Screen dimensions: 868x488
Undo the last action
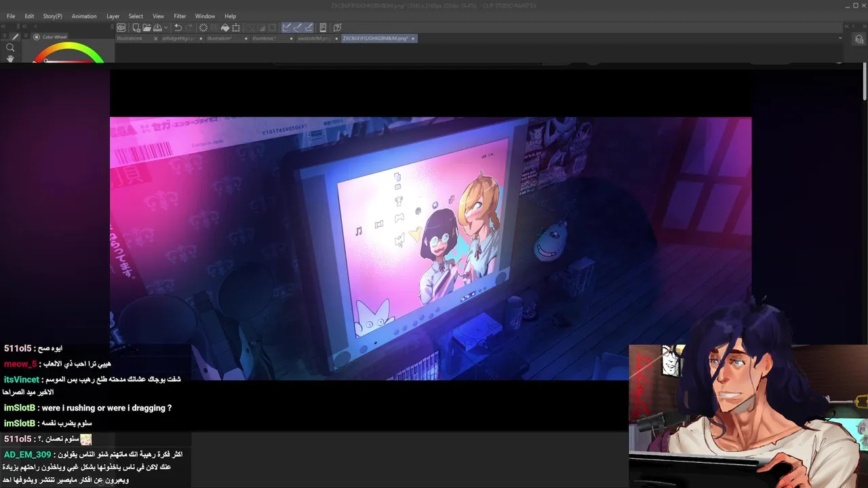click(178, 28)
